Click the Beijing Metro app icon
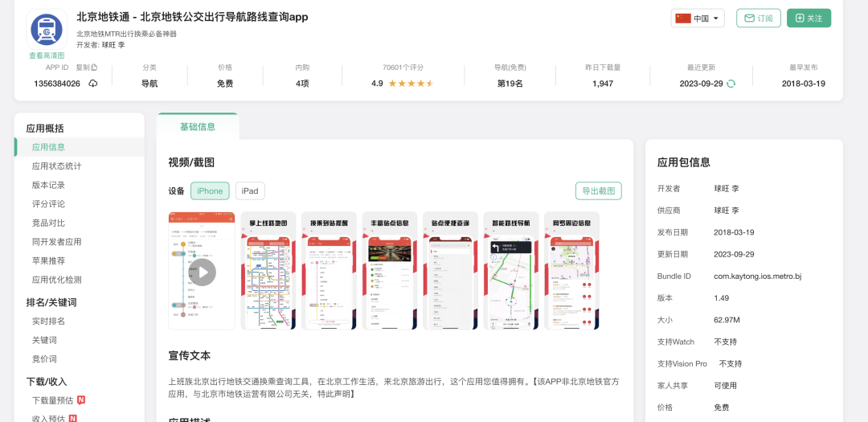Viewport: 868px width, 422px height. click(x=47, y=29)
